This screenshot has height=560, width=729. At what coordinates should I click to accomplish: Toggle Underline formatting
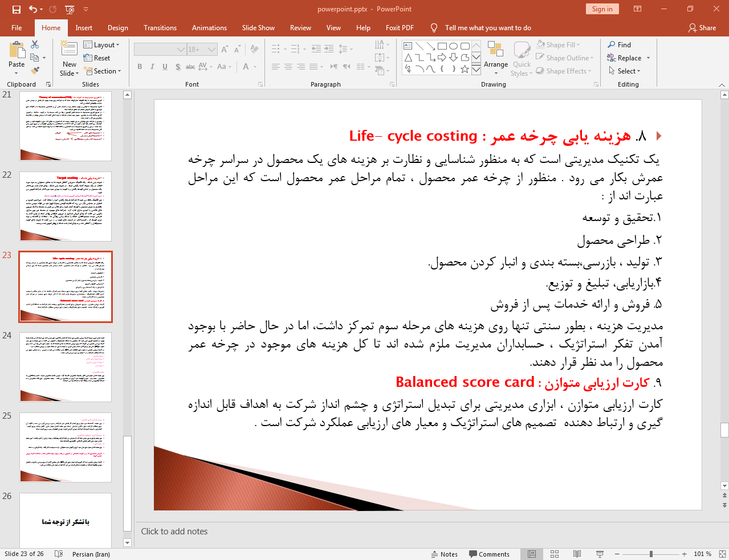point(165,67)
